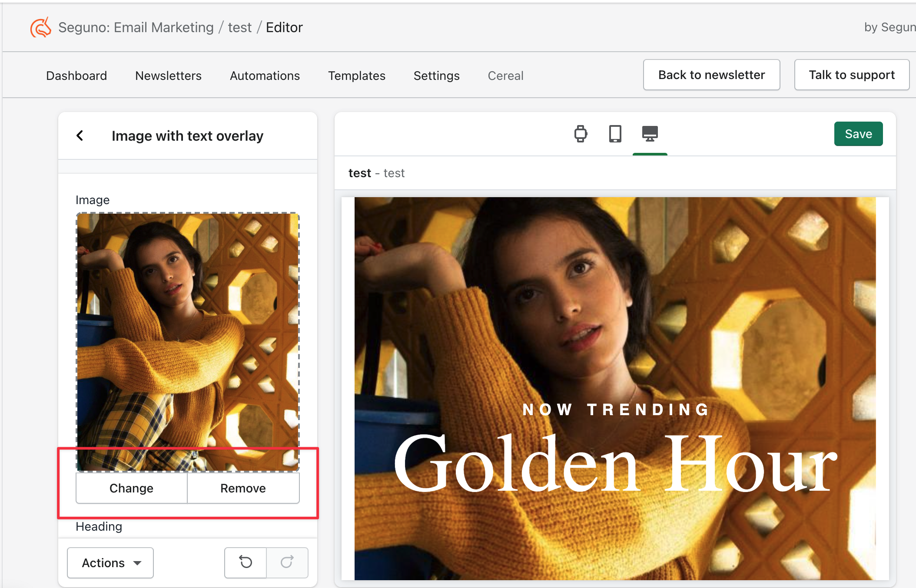The image size is (916, 588).
Task: Change the section image
Action: [132, 488]
